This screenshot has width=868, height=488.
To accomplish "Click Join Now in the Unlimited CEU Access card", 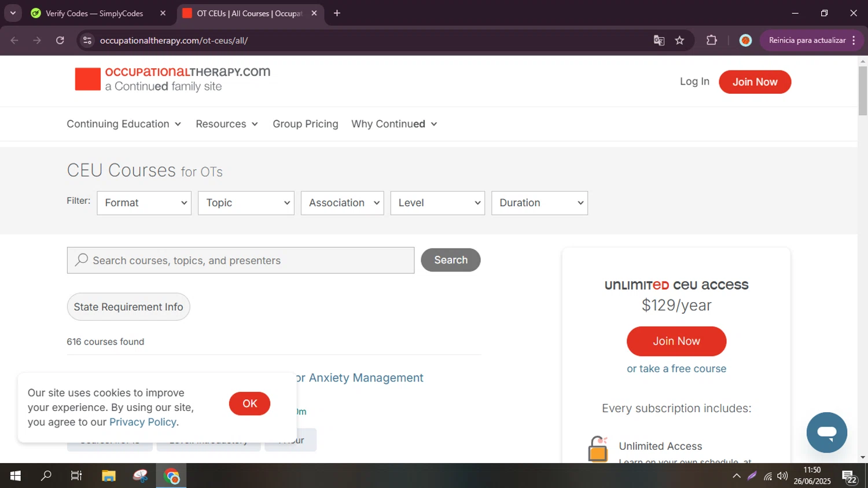I will [x=676, y=342].
